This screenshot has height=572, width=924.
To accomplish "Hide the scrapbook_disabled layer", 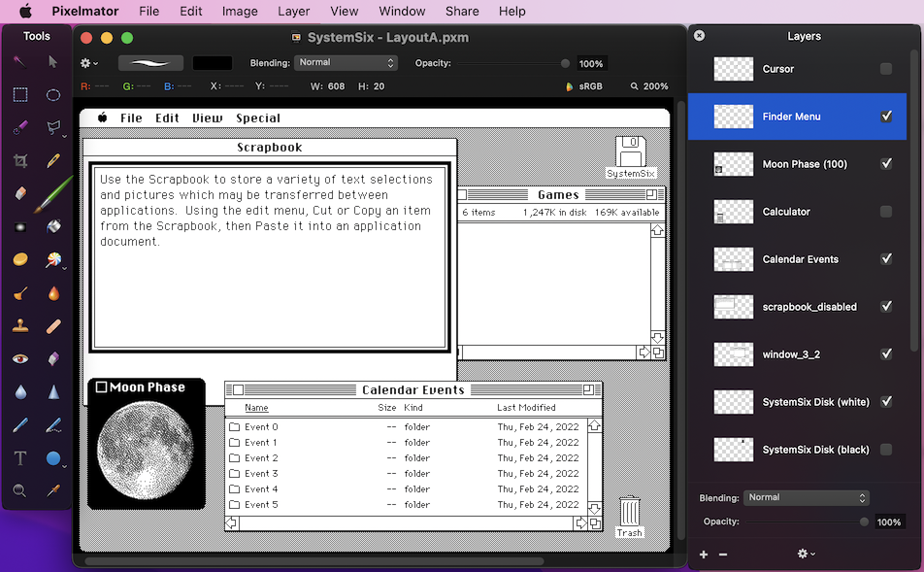I will 886,307.
